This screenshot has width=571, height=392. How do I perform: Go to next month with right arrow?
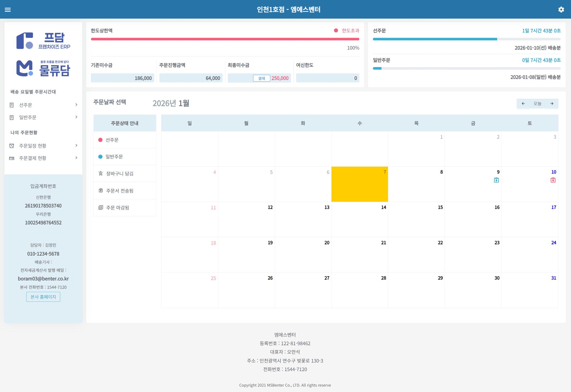tap(552, 103)
